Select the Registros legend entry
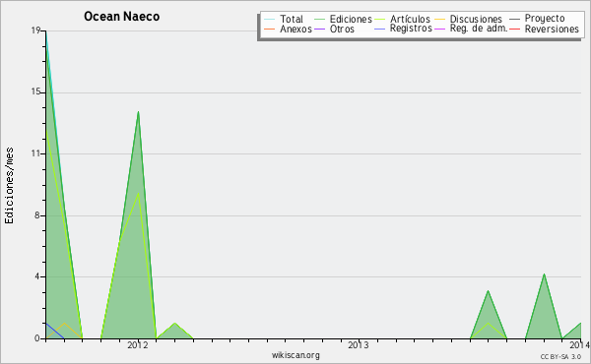 403,29
